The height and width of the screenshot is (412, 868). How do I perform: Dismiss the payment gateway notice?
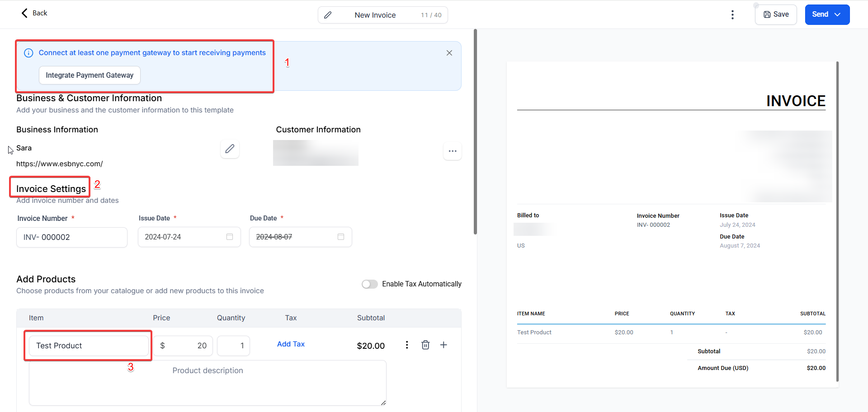(449, 53)
